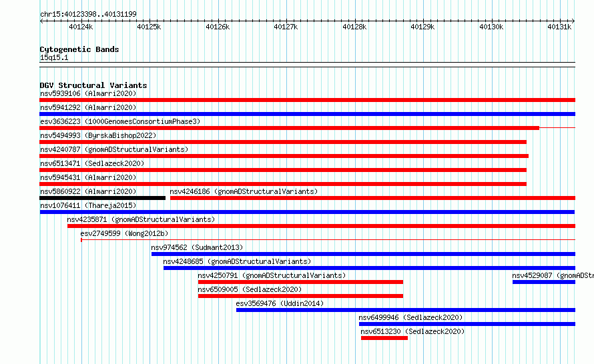Click the red bar of esv3636223

(x=290, y=128)
